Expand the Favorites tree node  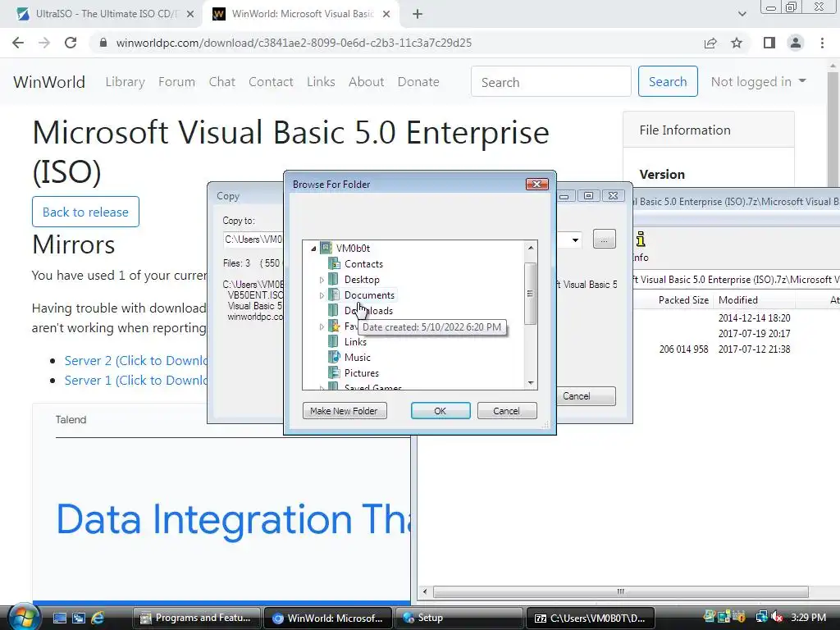click(x=322, y=326)
